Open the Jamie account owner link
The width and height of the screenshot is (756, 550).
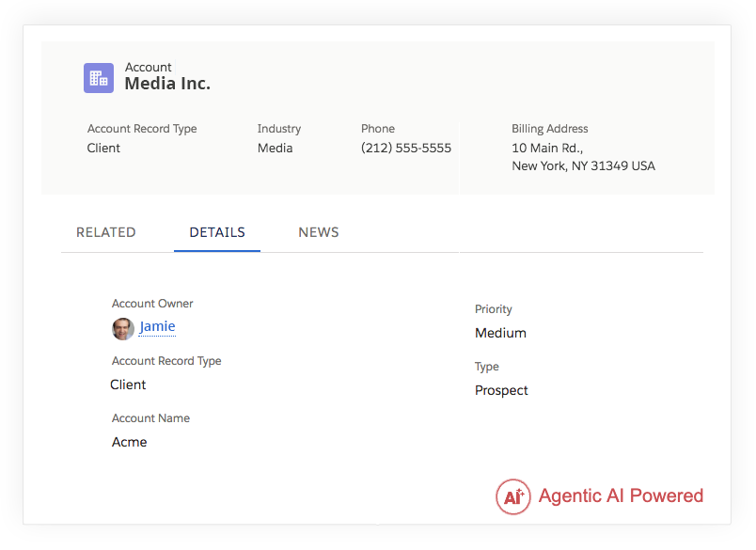(157, 326)
